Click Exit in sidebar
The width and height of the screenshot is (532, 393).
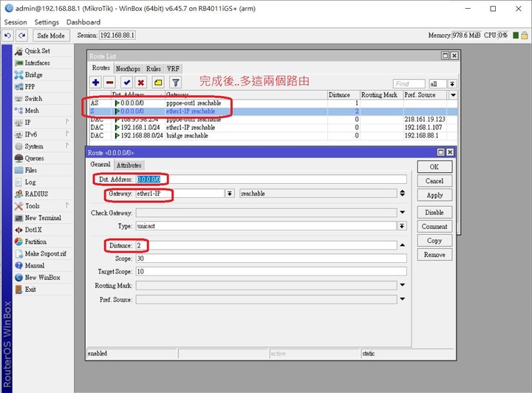[x=30, y=290]
